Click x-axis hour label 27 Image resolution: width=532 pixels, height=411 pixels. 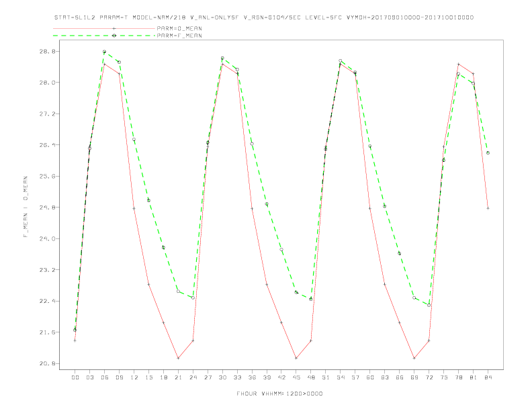tap(208, 377)
